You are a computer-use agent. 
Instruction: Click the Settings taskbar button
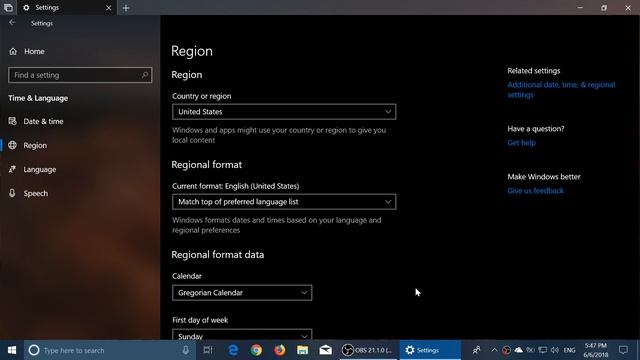[x=430, y=350]
